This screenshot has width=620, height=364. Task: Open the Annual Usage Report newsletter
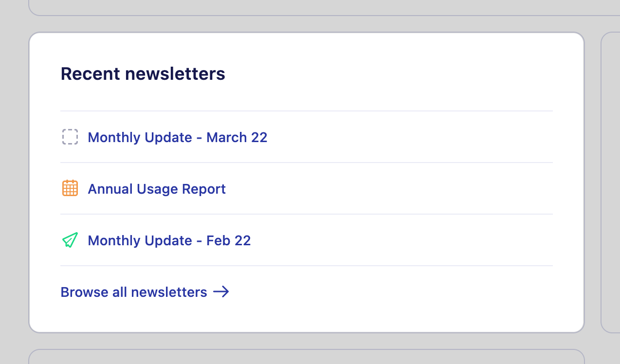coord(156,189)
